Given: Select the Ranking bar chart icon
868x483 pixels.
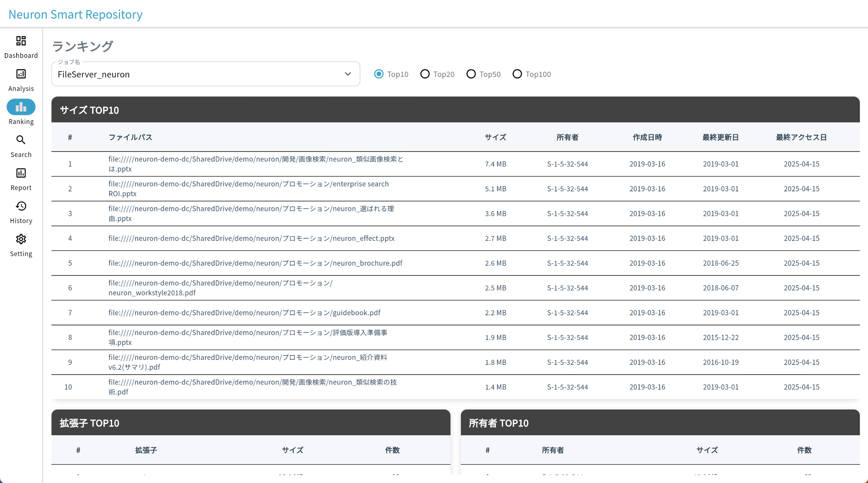Looking at the screenshot, I should pyautogui.click(x=21, y=107).
